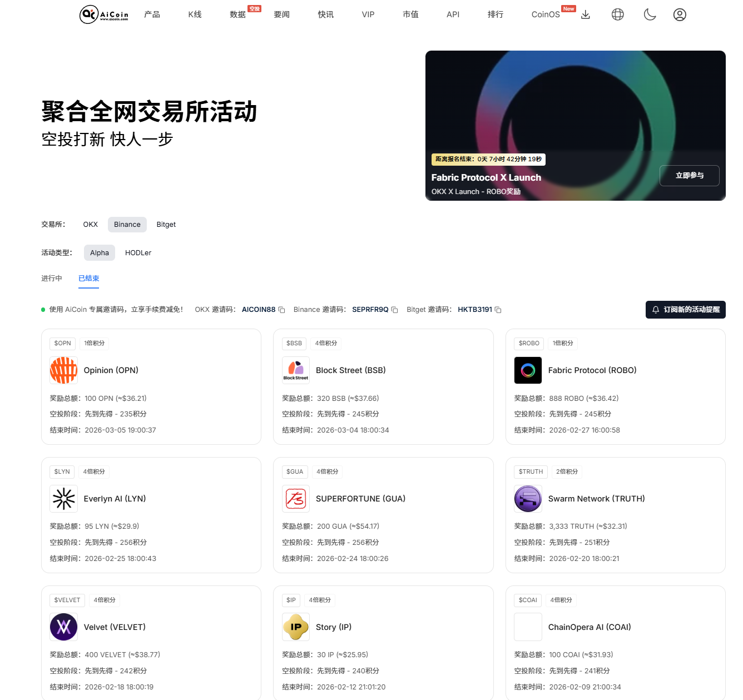Click the Story (IP) coin icon
Viewport: 743px width, 700px height.
(295, 627)
